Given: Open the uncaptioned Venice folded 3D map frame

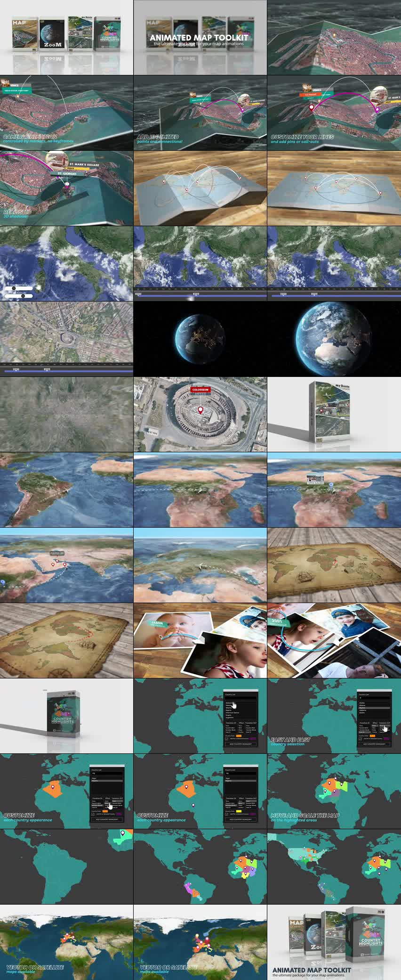Looking at the screenshot, I should (x=334, y=37).
